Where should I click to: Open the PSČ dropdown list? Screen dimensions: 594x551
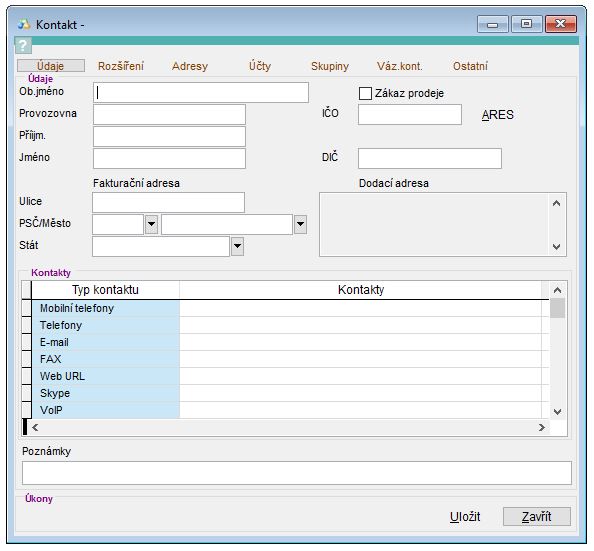(x=151, y=224)
